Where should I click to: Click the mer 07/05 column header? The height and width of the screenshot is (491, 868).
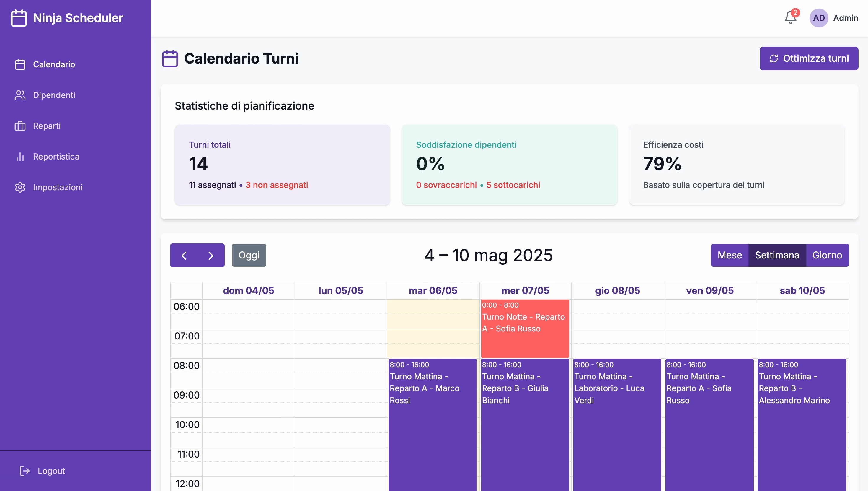tap(525, 291)
